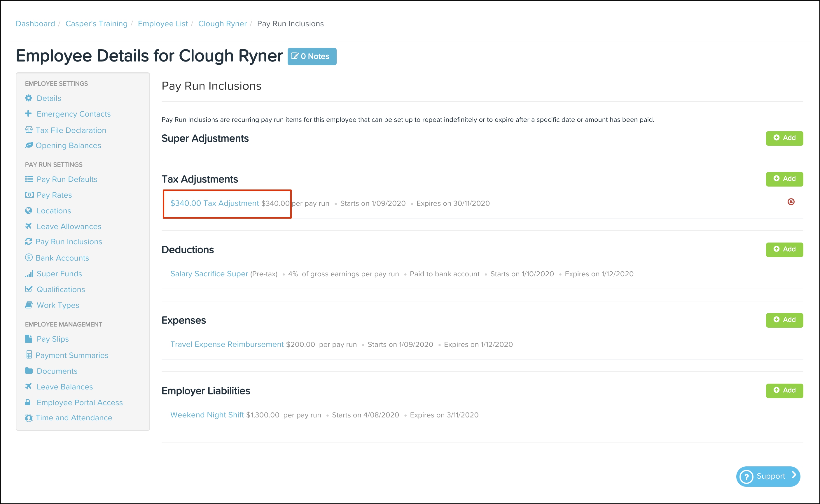Click the plus icon for Emergency Contacts
Viewport: 820px width, 504px height.
tap(28, 114)
